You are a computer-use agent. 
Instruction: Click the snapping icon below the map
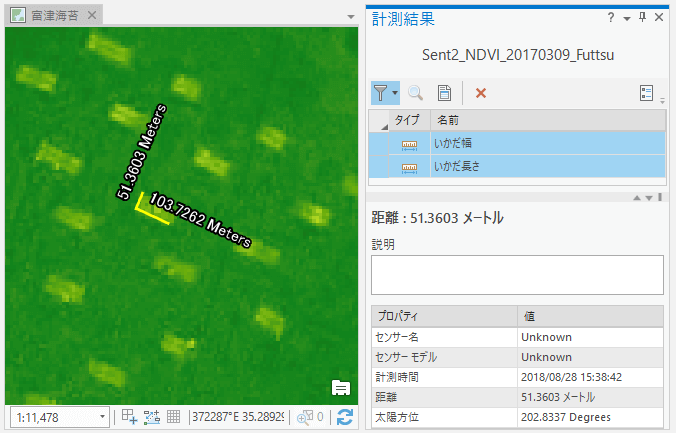tap(152, 417)
